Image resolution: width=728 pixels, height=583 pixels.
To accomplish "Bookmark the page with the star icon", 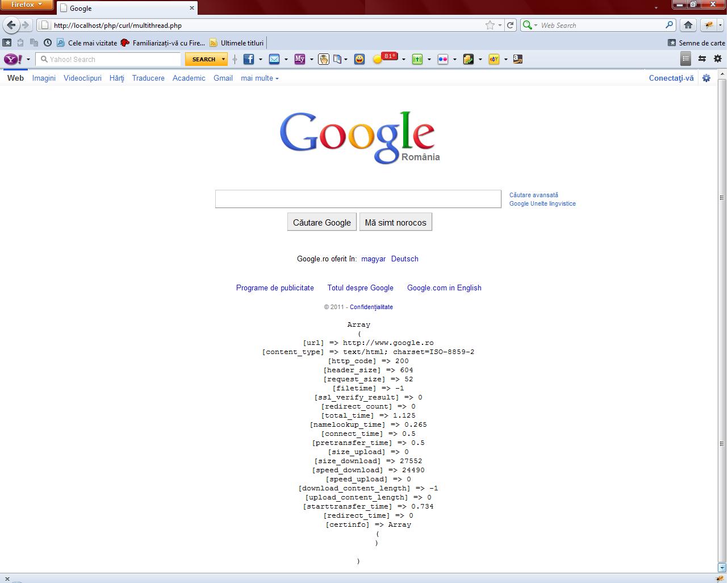I will [490, 25].
